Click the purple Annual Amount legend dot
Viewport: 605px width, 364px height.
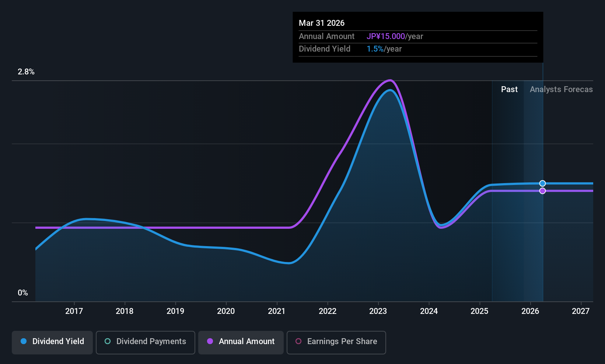210,341
